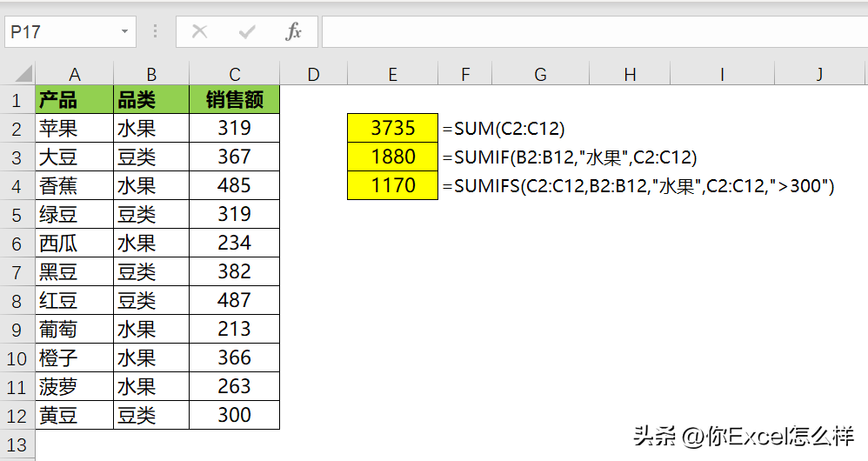Select the yellow cell with 1170
The width and height of the screenshot is (868, 461).
pyautogui.click(x=392, y=185)
